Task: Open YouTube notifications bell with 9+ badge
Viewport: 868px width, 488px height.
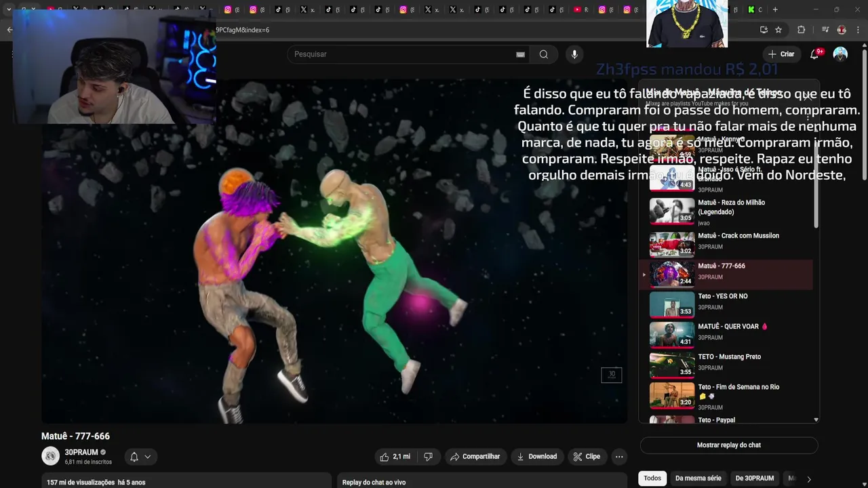Action: [814, 54]
